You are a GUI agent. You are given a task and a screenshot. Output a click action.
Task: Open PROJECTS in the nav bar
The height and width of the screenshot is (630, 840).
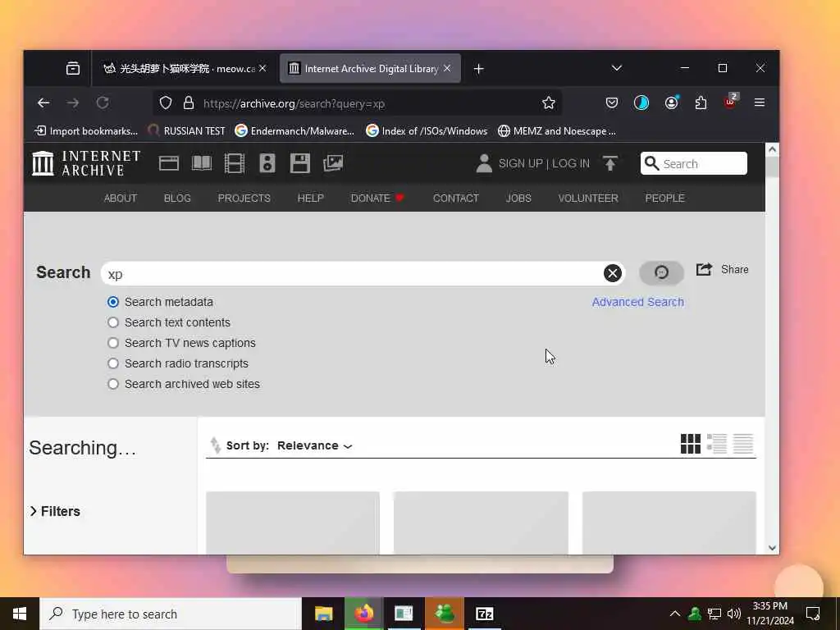point(244,199)
